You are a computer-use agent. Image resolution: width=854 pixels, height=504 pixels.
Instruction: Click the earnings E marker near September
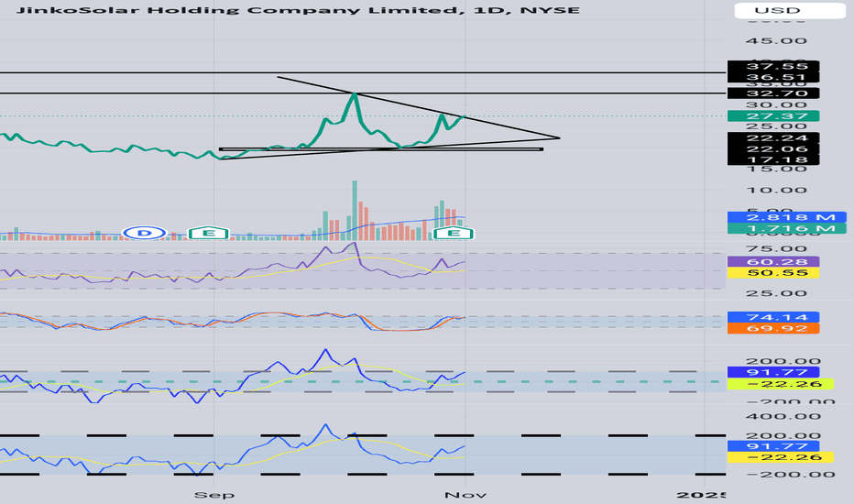pos(208,233)
